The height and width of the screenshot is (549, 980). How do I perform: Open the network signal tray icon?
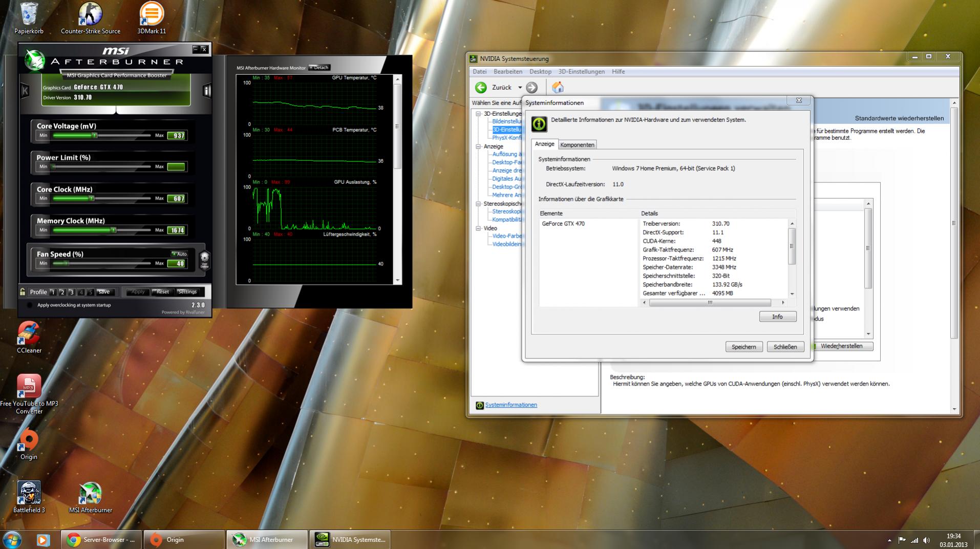click(x=914, y=540)
